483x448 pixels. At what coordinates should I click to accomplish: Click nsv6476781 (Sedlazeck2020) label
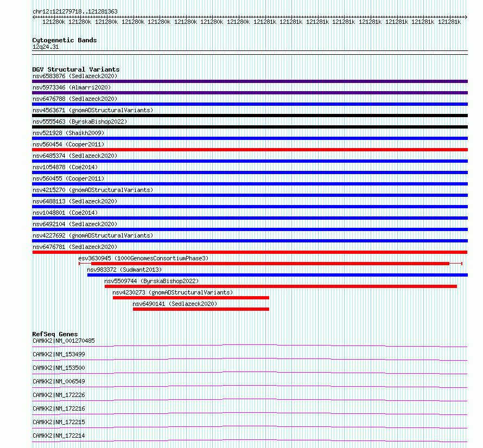click(x=75, y=247)
